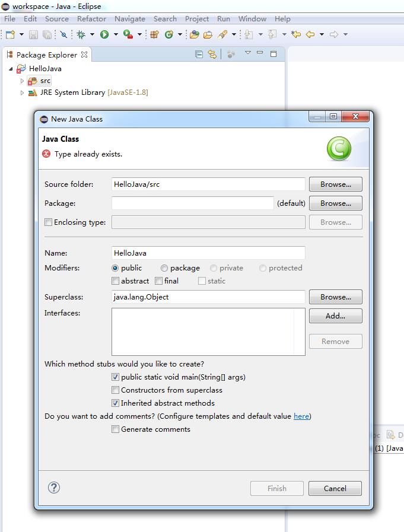Click the New Java Package icon
Viewport: 404px width, 532px height.
pos(154,34)
